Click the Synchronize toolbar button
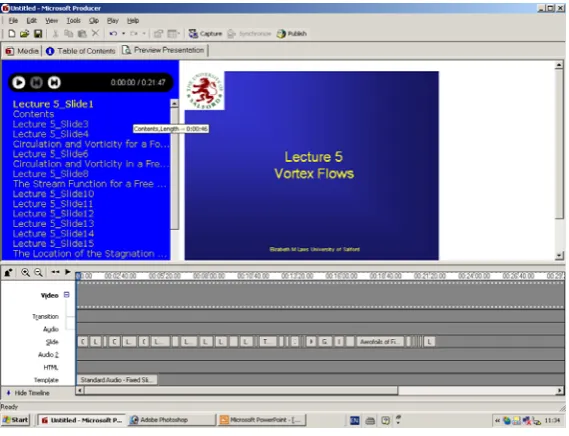The width and height of the screenshot is (569, 436). (x=250, y=34)
